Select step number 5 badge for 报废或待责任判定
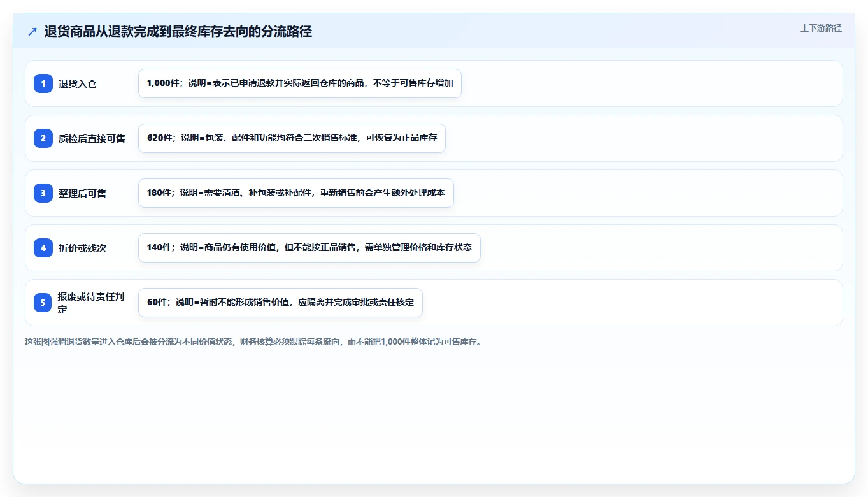This screenshot has width=868, height=497. [43, 303]
